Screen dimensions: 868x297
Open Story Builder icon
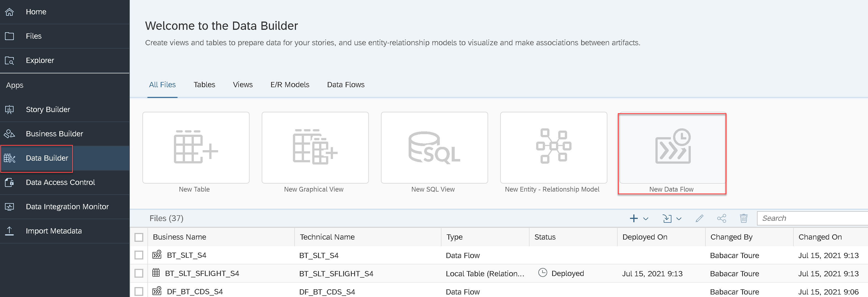tap(9, 109)
